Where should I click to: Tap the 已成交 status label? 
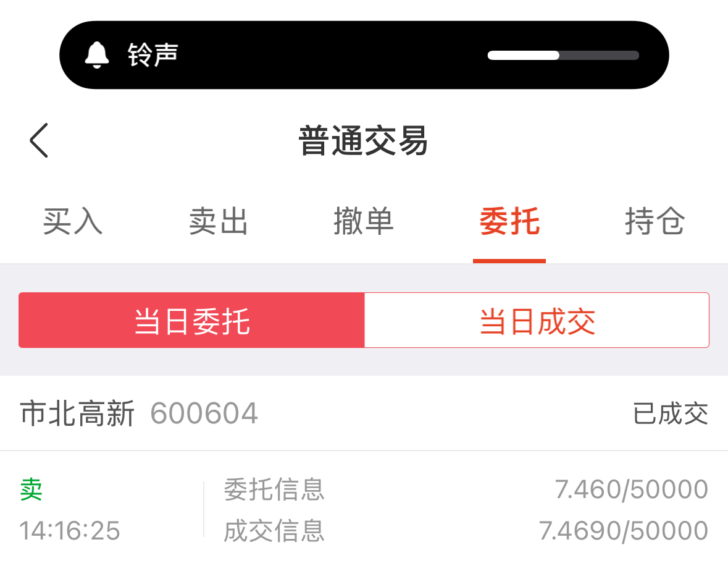(671, 413)
